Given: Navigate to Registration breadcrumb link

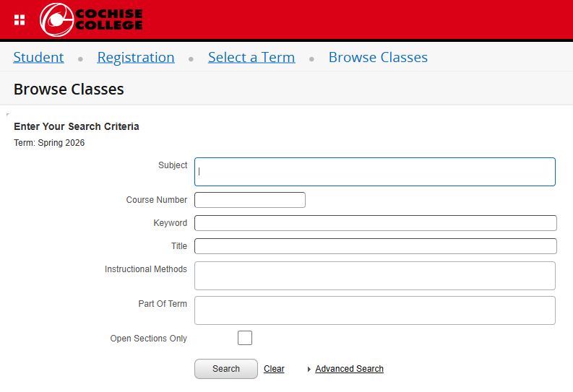Looking at the screenshot, I should pyautogui.click(x=136, y=57).
